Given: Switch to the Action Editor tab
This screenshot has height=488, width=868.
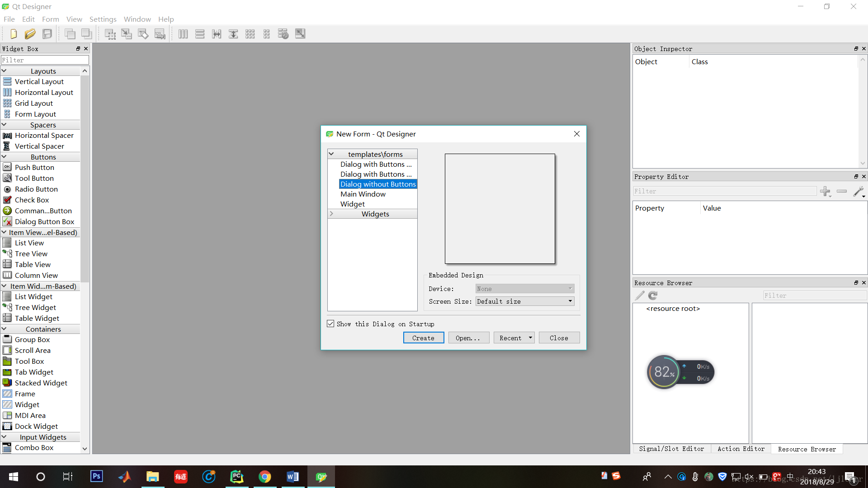Looking at the screenshot, I should click(x=741, y=449).
